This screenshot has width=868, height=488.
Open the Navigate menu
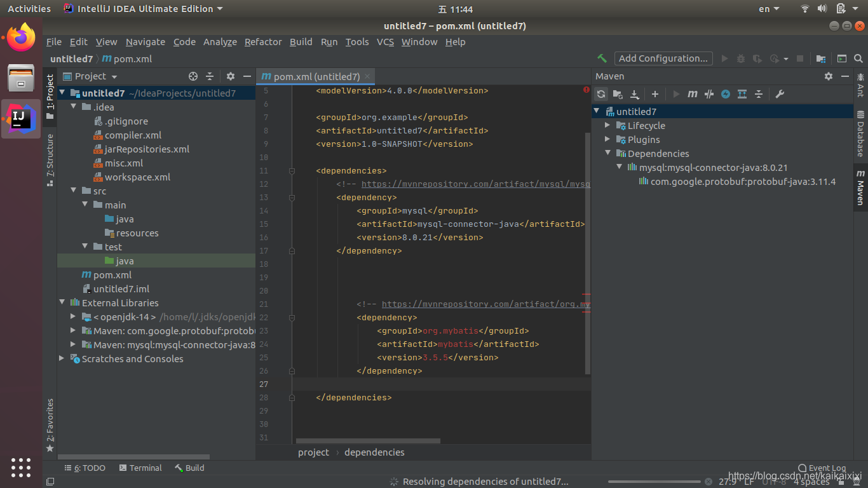click(146, 42)
